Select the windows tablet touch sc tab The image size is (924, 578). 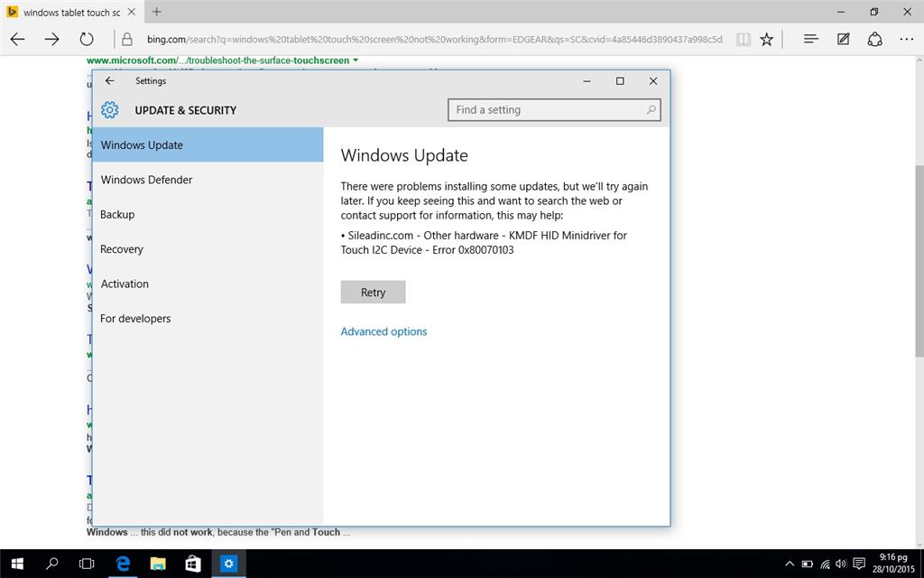point(71,12)
